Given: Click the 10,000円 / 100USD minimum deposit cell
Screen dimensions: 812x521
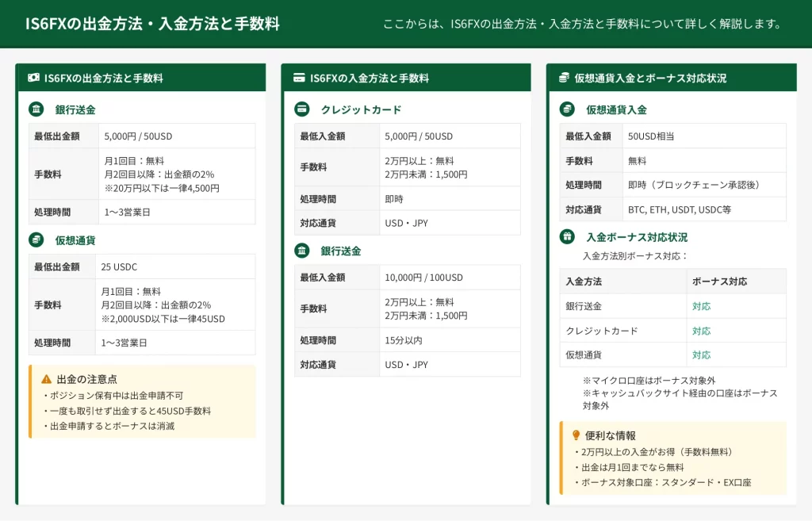Looking at the screenshot, I should pos(423,278).
